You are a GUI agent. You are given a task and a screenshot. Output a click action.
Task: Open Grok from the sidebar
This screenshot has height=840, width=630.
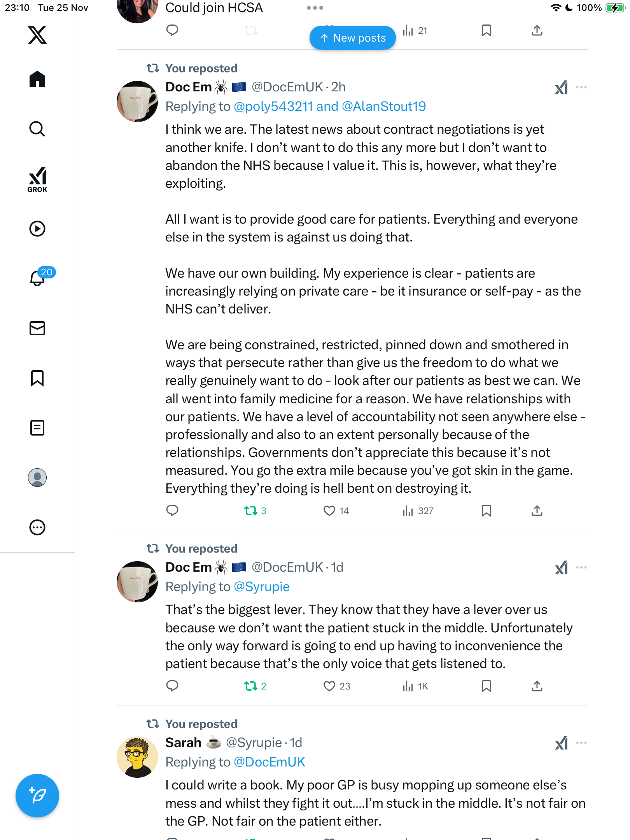[x=37, y=179]
